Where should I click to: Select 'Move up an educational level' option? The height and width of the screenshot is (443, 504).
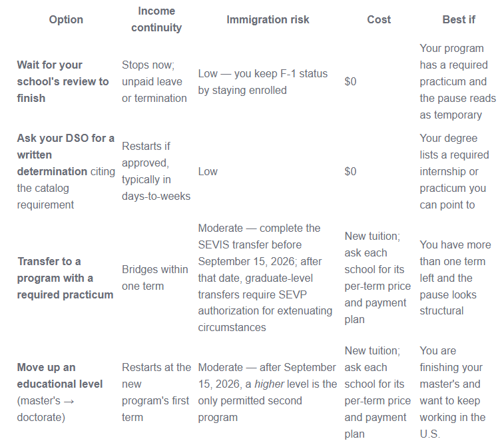pos(60,376)
